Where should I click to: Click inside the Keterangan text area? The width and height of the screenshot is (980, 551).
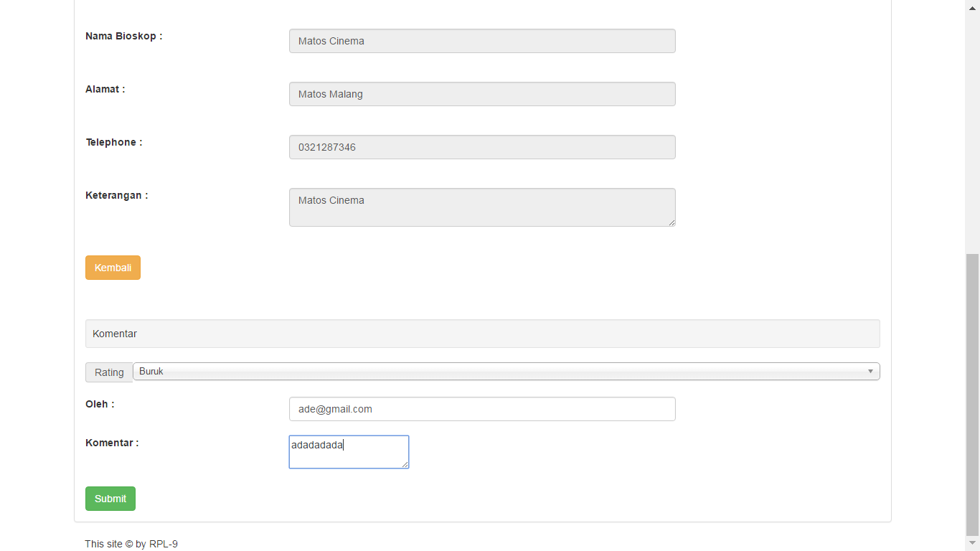pyautogui.click(x=482, y=207)
